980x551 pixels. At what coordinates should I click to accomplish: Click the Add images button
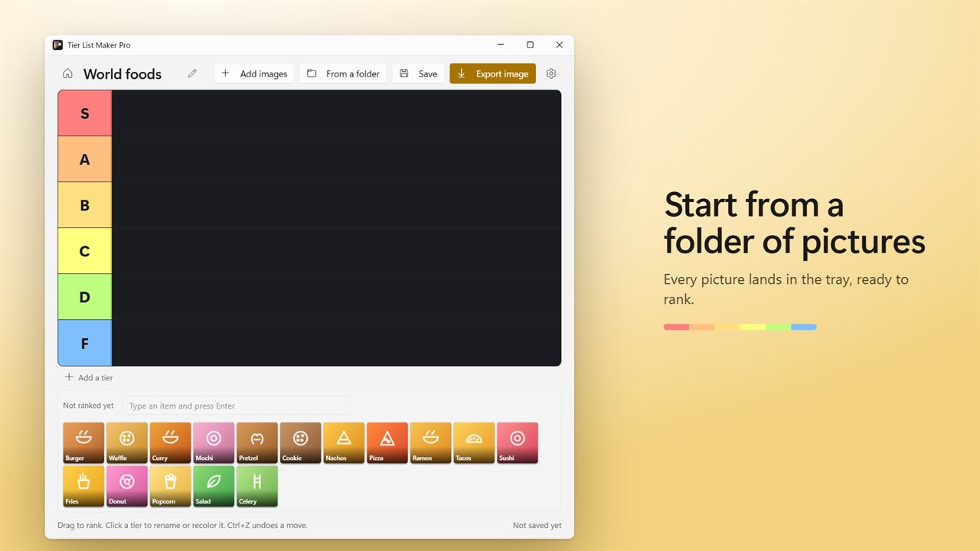click(254, 73)
